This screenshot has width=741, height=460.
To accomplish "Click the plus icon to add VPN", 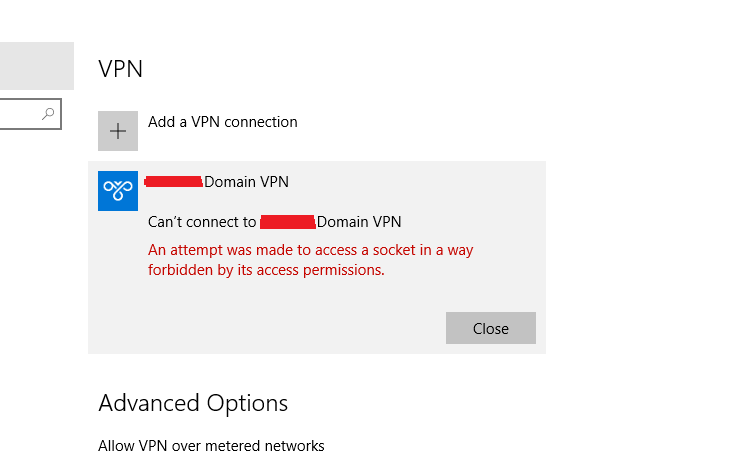I will [x=118, y=131].
